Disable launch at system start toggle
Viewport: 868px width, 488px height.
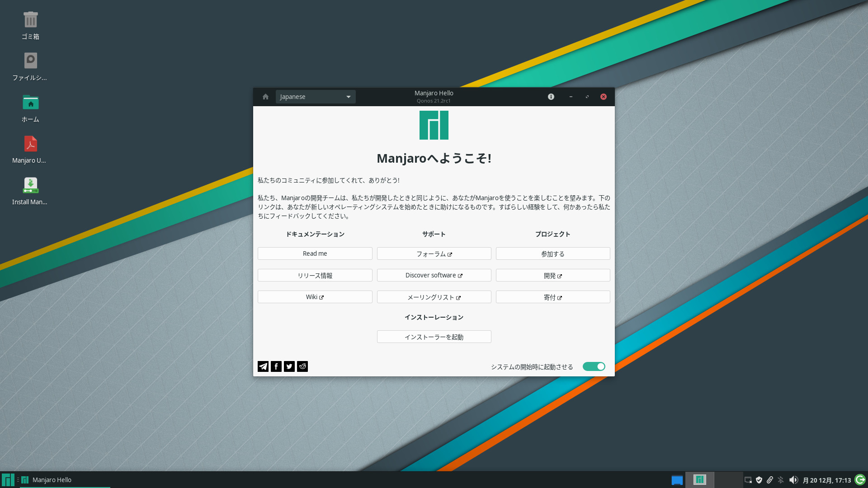[x=594, y=366]
